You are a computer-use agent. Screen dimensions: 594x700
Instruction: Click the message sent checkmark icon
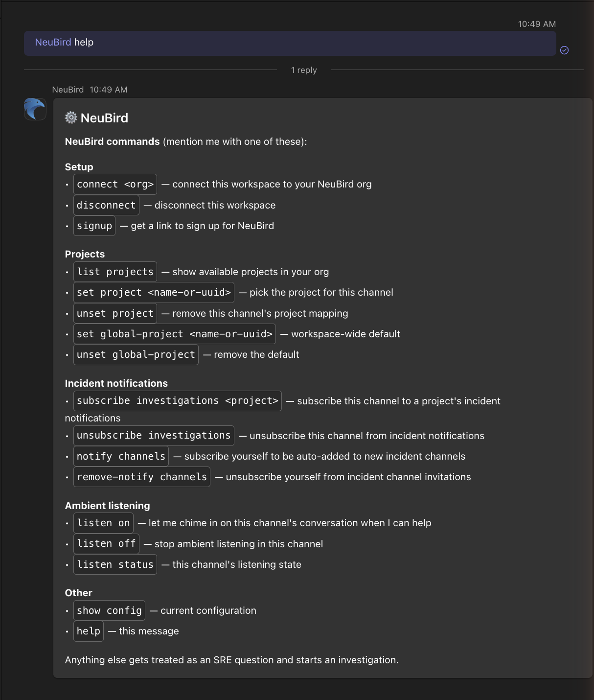click(564, 50)
